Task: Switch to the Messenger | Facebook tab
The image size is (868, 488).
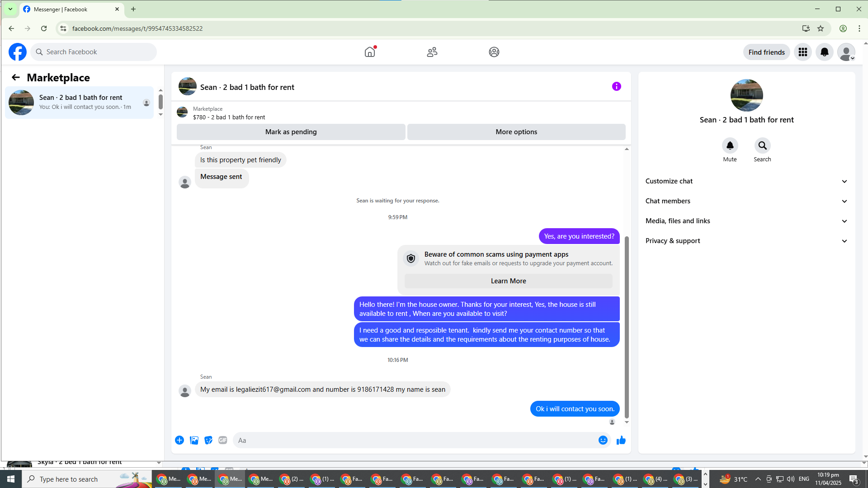Action: 72,9
